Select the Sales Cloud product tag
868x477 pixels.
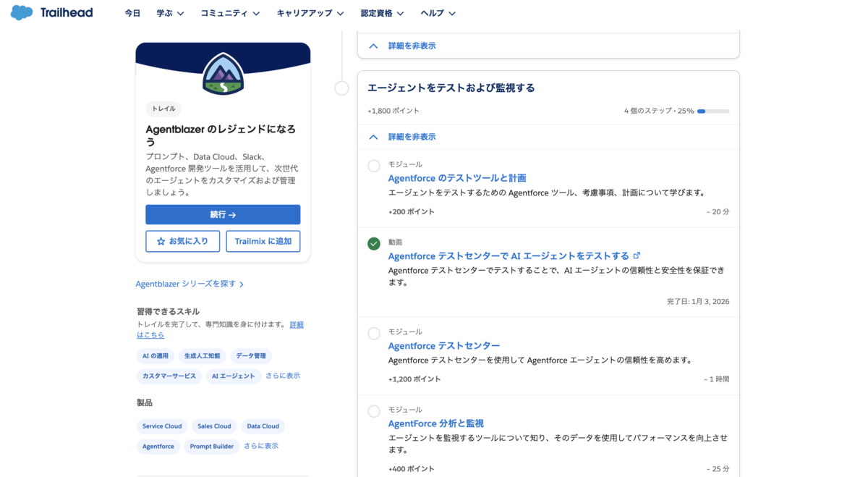click(214, 426)
